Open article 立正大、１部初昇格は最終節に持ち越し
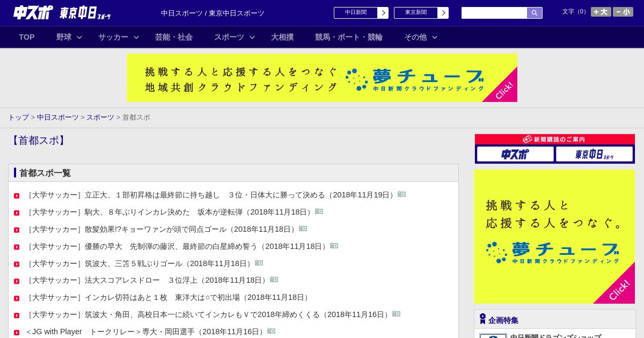Viewport: 644px width, 338px height. (211, 195)
